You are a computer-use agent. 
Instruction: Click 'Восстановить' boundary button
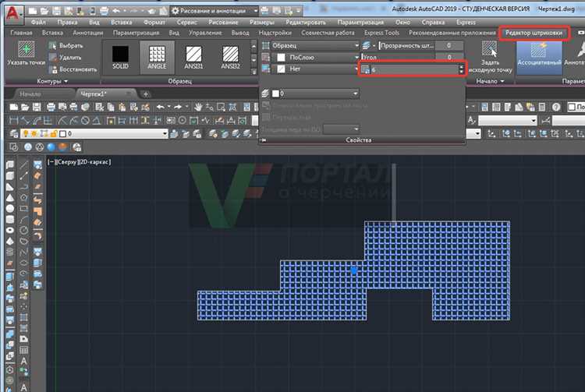[x=73, y=69]
